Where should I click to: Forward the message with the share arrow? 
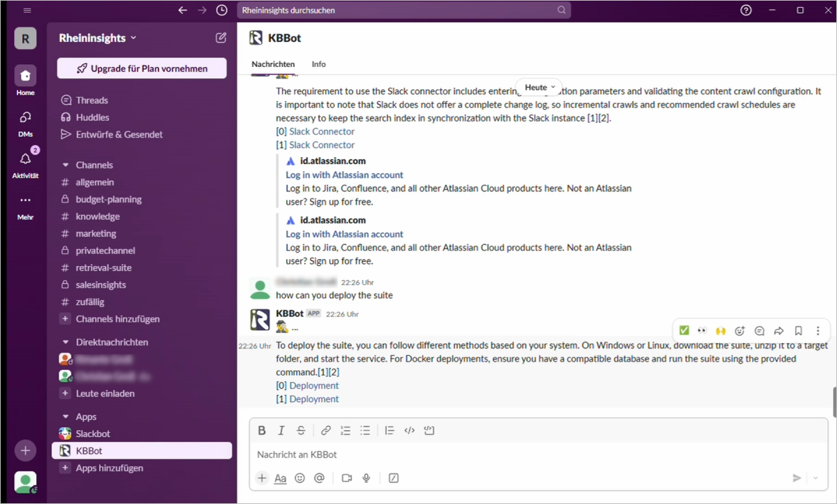tap(779, 331)
